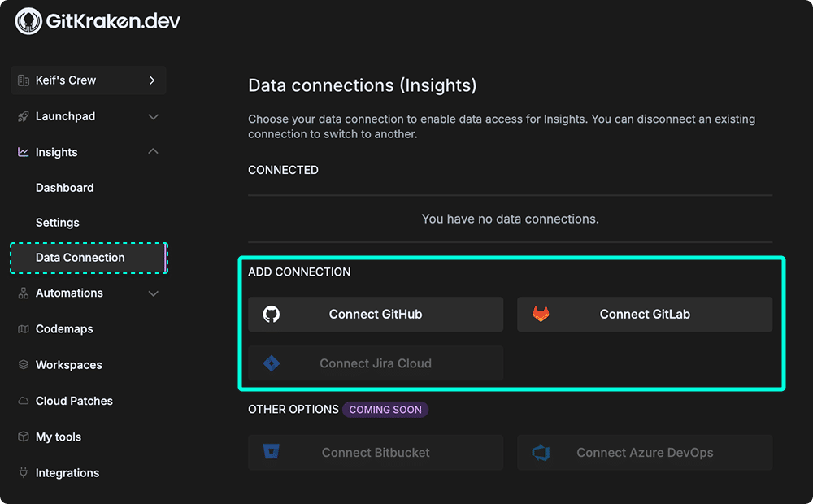Click the My tools wrench icon
813x504 pixels.
click(x=22, y=437)
